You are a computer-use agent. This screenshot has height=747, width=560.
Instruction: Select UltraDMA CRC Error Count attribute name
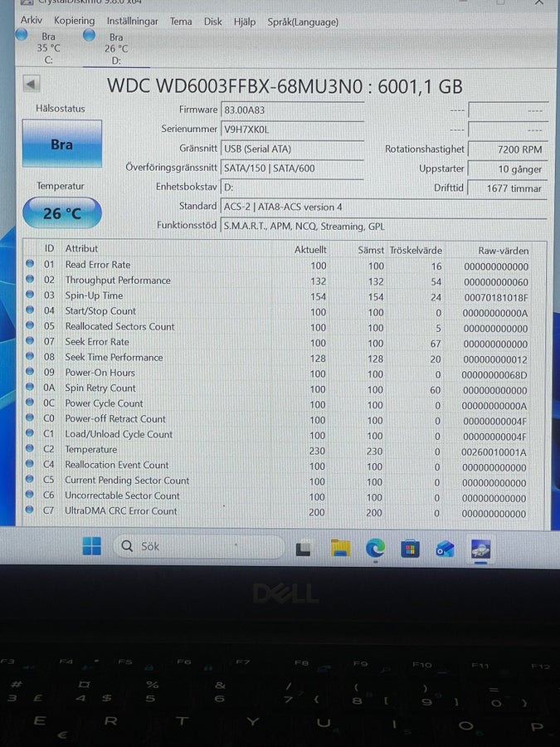point(121,510)
